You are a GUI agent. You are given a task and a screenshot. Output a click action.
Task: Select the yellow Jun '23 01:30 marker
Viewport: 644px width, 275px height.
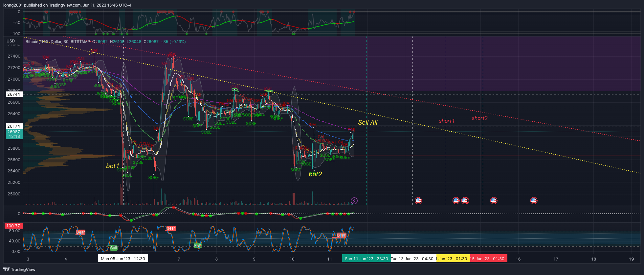point(453,259)
